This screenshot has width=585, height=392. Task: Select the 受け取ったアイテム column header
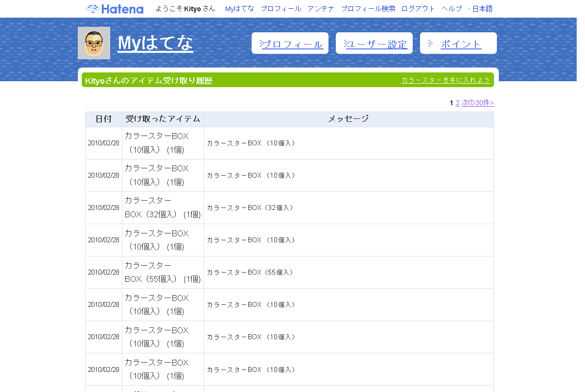click(x=163, y=119)
